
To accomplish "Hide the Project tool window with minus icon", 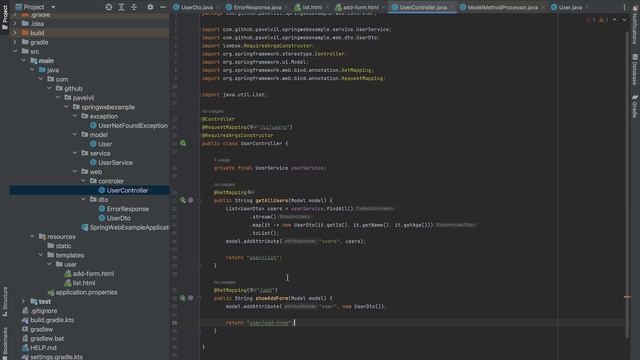I will pos(162,7).
